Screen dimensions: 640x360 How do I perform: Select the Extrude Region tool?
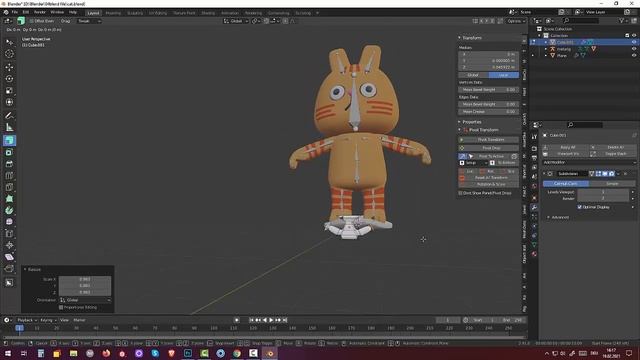9,140
